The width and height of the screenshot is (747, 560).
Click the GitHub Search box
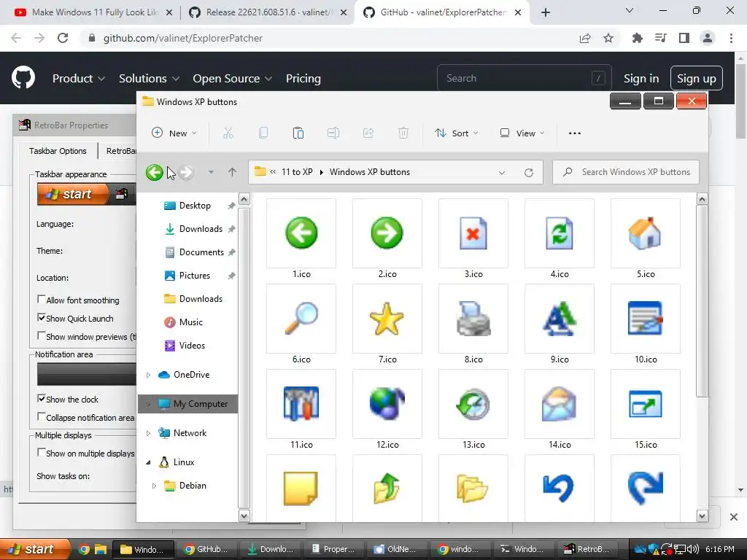pos(524,78)
